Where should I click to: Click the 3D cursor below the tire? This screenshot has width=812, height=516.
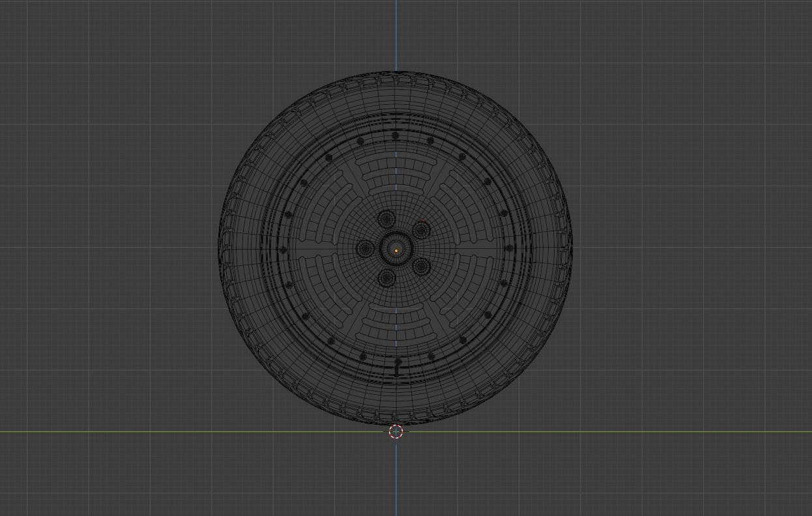tap(396, 431)
